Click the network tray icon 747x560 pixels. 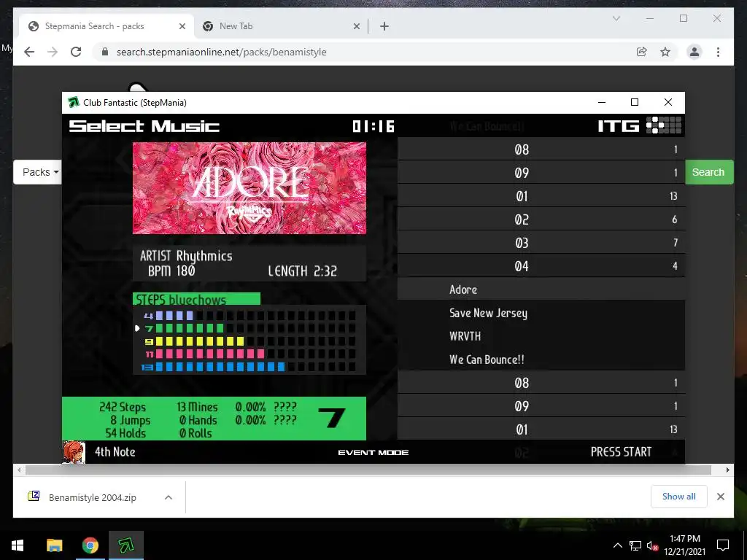tap(635, 545)
